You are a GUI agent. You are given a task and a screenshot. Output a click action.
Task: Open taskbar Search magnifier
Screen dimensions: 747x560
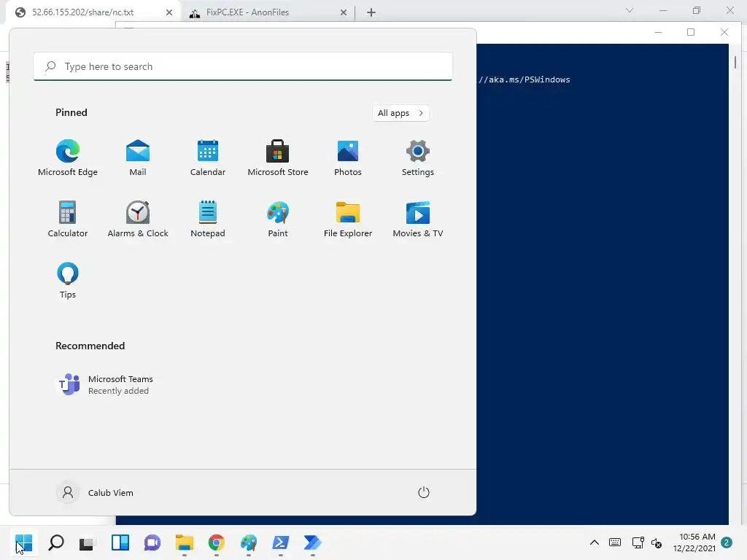[x=55, y=542]
